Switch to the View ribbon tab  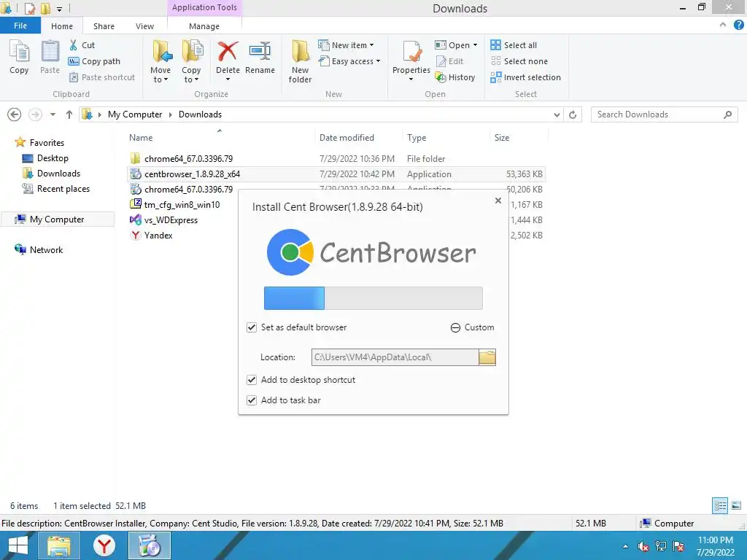144,26
